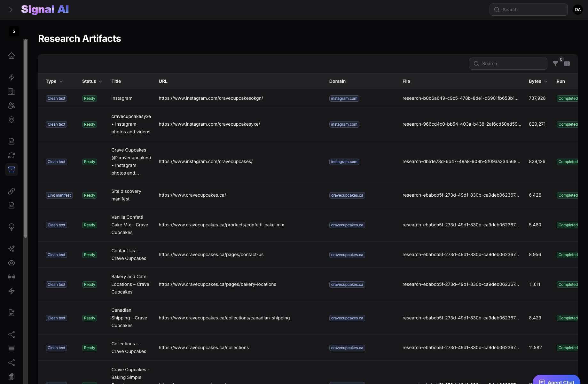Screen dimensions: 588x384
Task: Click the share-nodes icon above the clipboard icon
Action: 12,363
